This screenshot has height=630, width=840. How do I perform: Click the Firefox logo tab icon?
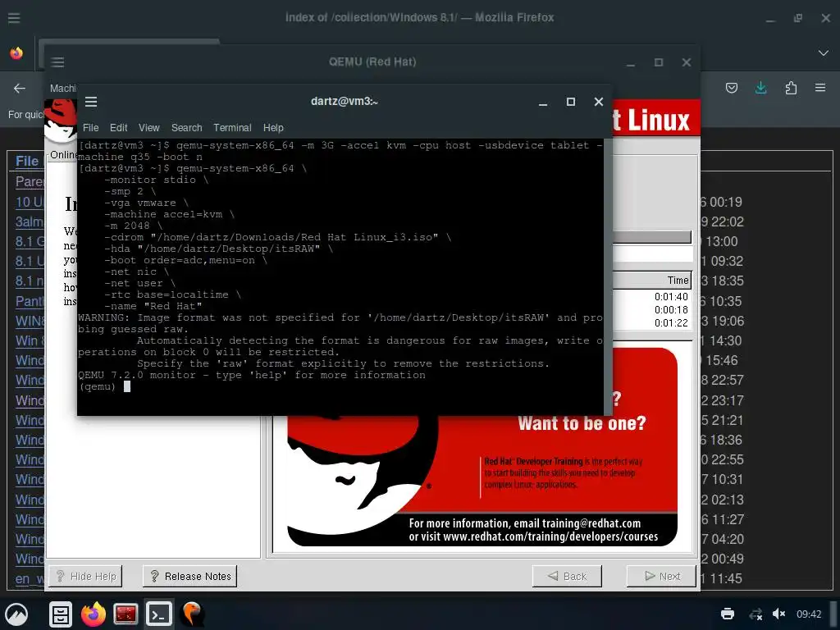tap(16, 53)
